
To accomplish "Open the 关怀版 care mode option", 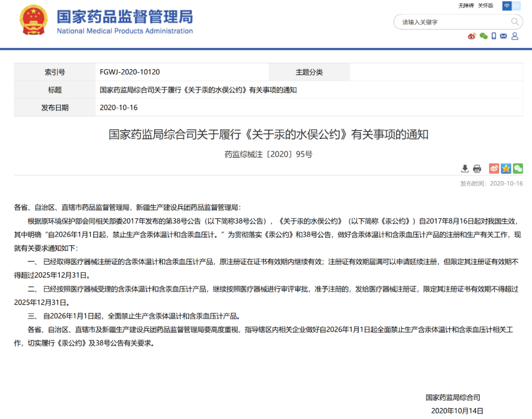I will pos(485,5).
